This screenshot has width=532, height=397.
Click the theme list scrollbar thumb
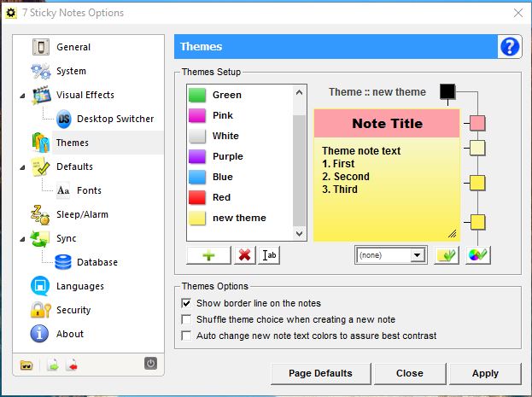point(299,171)
